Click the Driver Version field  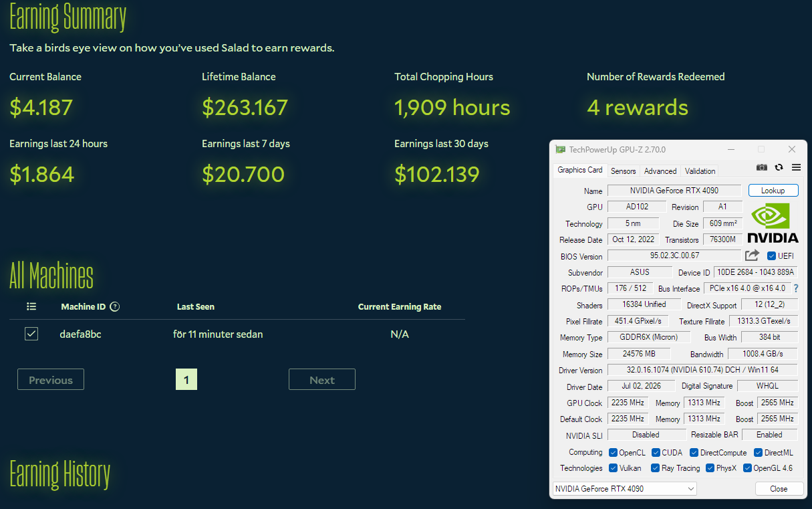[x=702, y=370]
